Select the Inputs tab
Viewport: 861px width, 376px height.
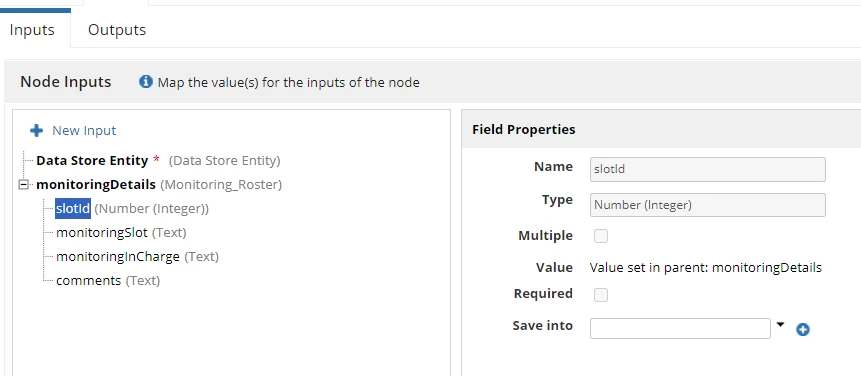pos(32,30)
